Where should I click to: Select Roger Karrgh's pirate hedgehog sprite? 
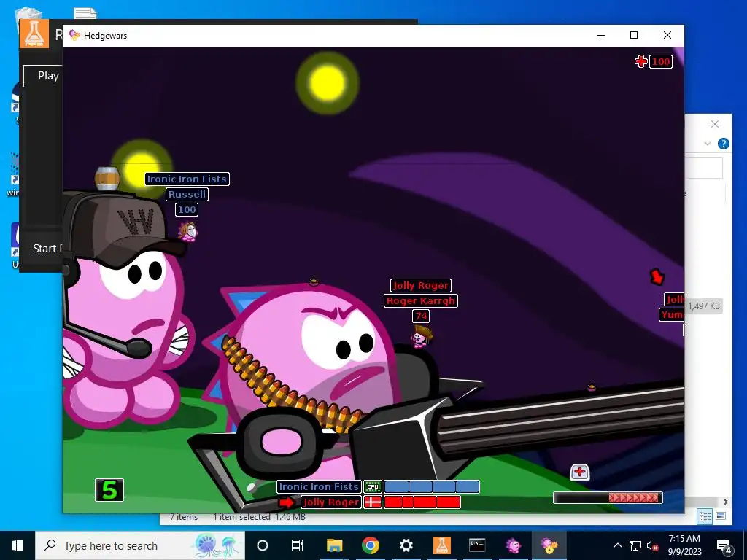click(421, 336)
